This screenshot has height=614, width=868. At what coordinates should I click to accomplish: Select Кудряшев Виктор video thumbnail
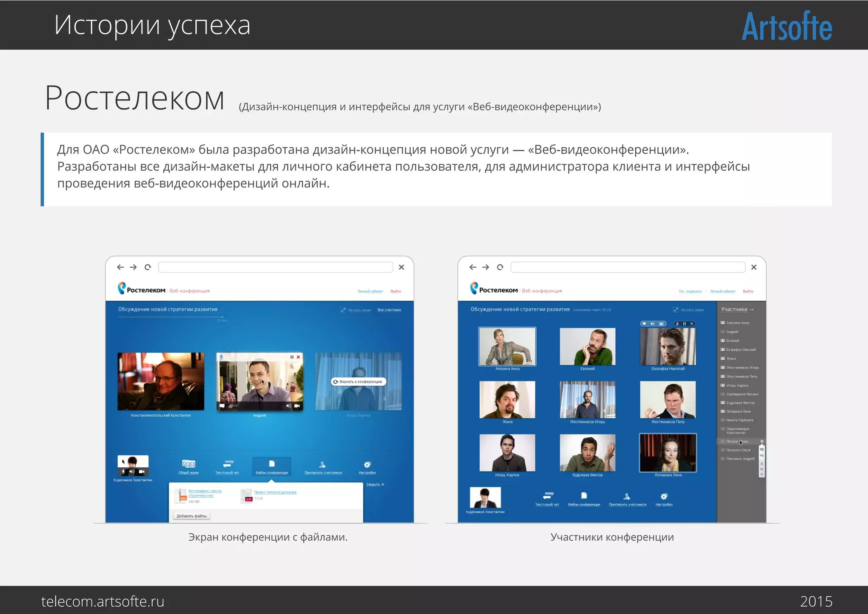coord(587,453)
